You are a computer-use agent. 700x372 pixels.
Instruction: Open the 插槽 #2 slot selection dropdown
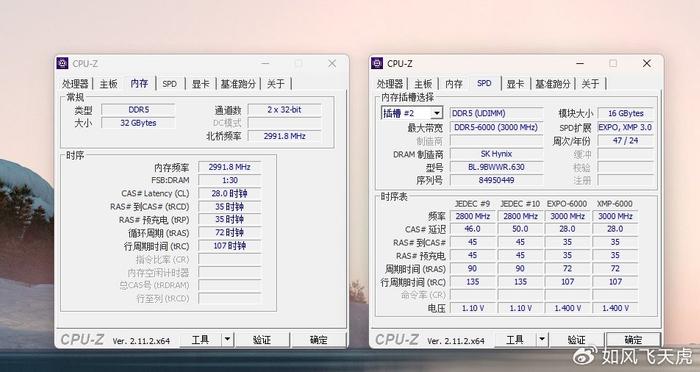tap(412, 113)
